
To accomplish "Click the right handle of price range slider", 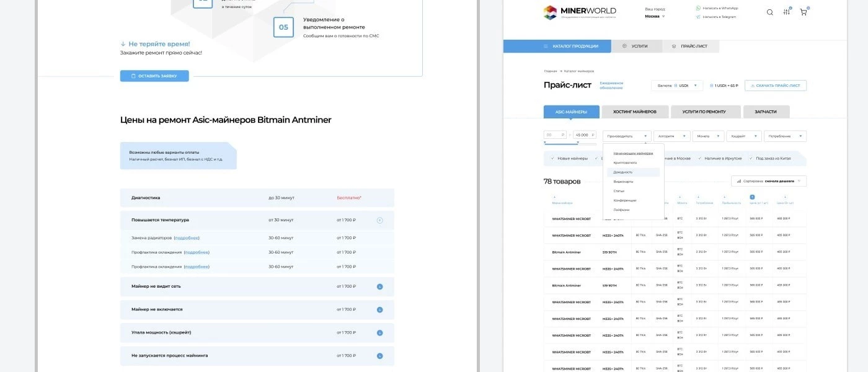I will point(578,143).
